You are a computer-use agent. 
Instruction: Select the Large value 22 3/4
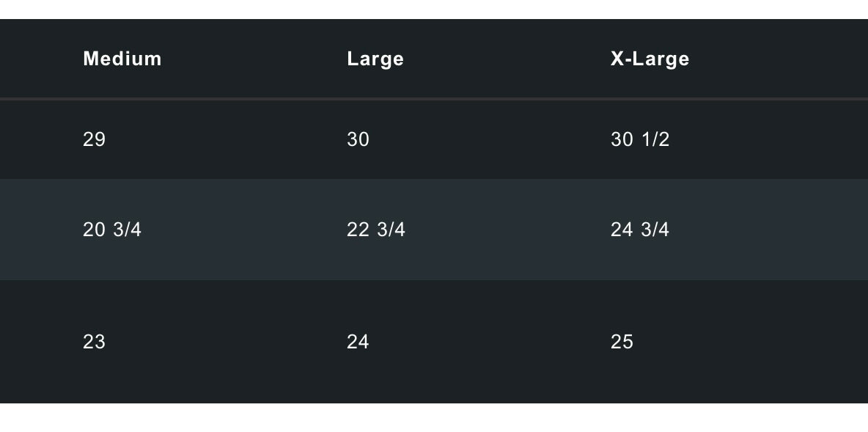(375, 230)
